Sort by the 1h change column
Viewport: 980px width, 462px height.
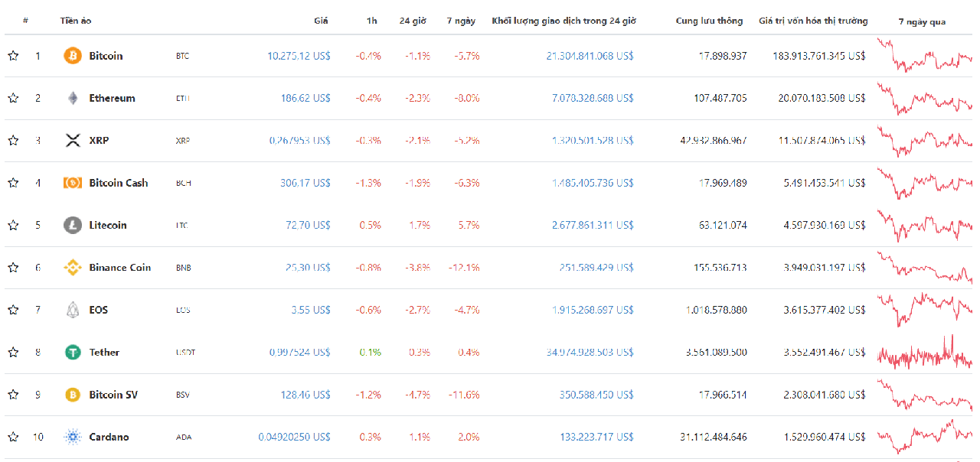(x=371, y=21)
